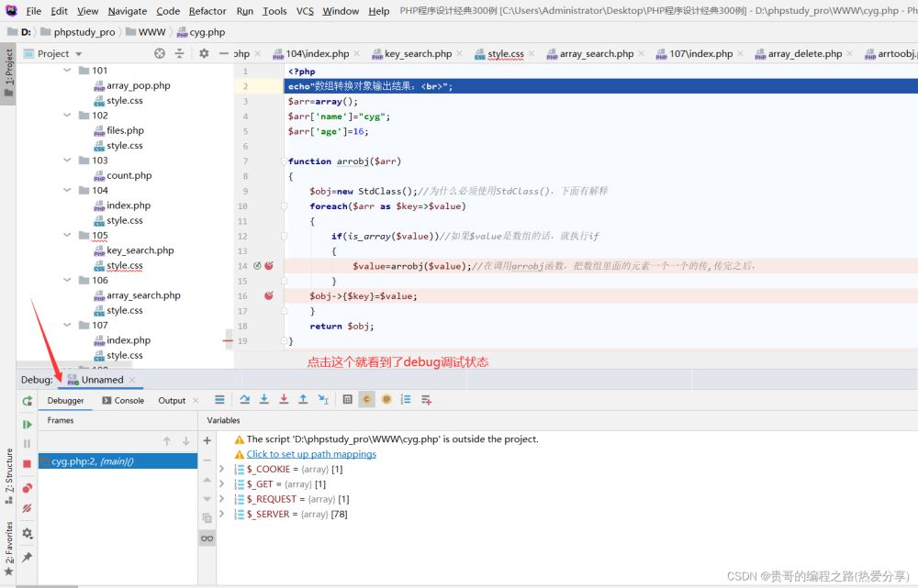Open the Refactor menu
The image size is (918, 588).
pos(207,11)
